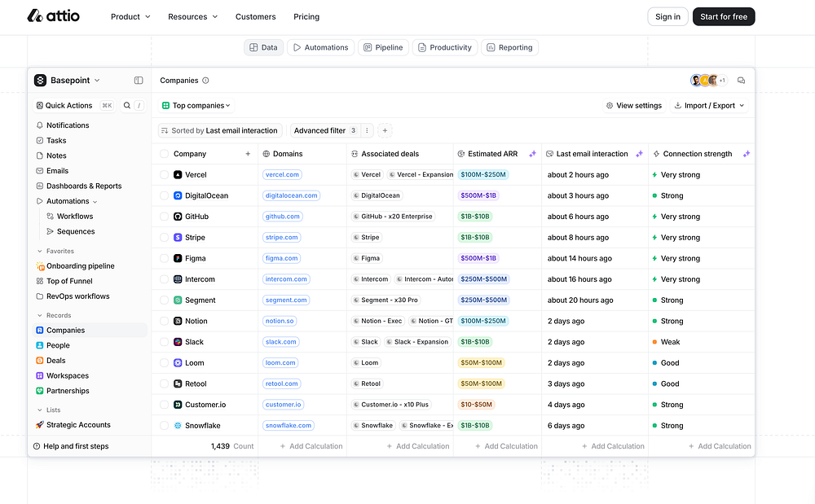Click the Start for free button
Viewport: 815px width, 504px height.
tap(723, 16)
